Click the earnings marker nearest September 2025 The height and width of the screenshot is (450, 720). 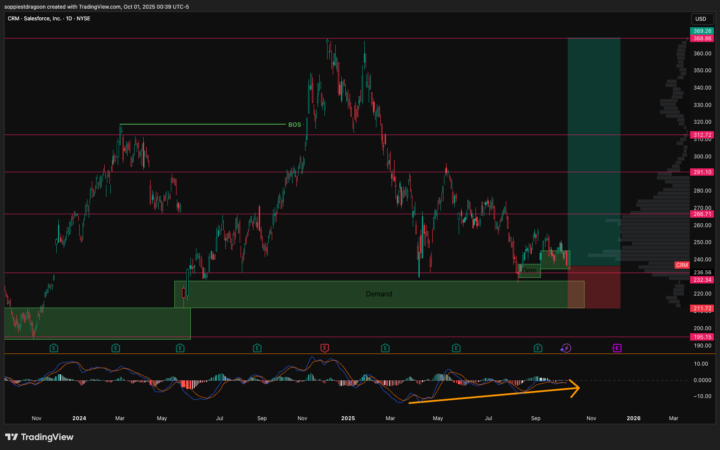click(x=538, y=347)
